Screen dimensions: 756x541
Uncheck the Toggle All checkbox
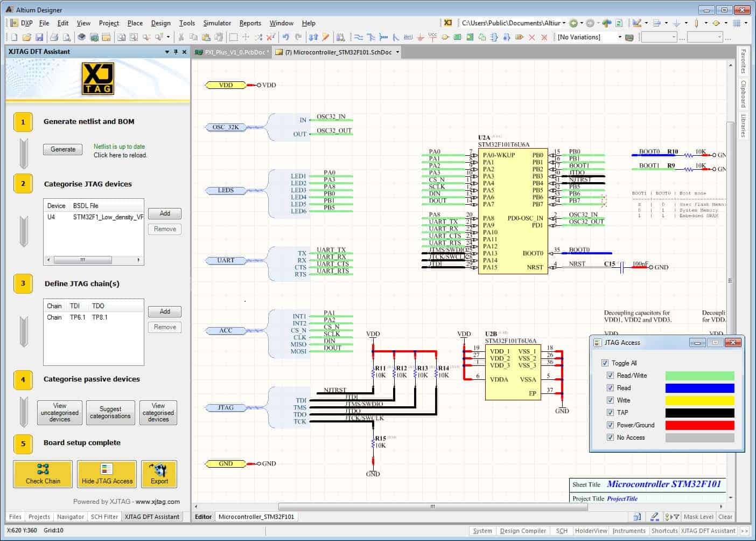605,363
